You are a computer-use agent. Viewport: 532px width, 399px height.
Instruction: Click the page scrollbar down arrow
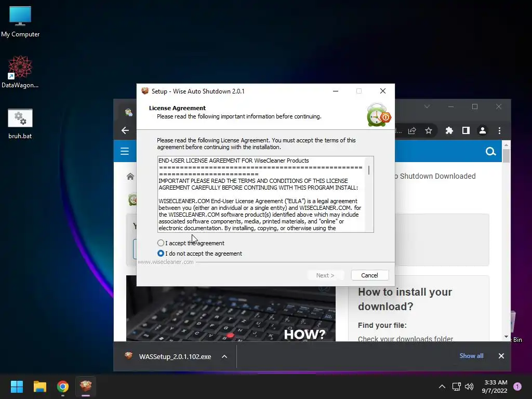[506, 337]
